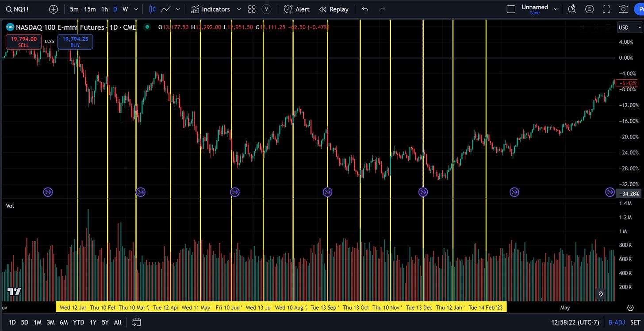Switch to the 1h timeframe
Screen dimensions: 644x331
[104, 9]
